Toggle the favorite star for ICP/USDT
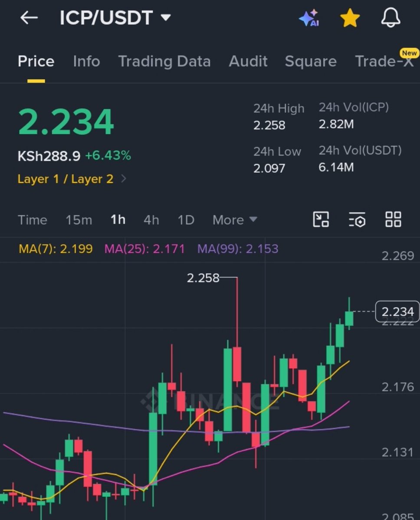This screenshot has width=420, height=520. click(350, 18)
